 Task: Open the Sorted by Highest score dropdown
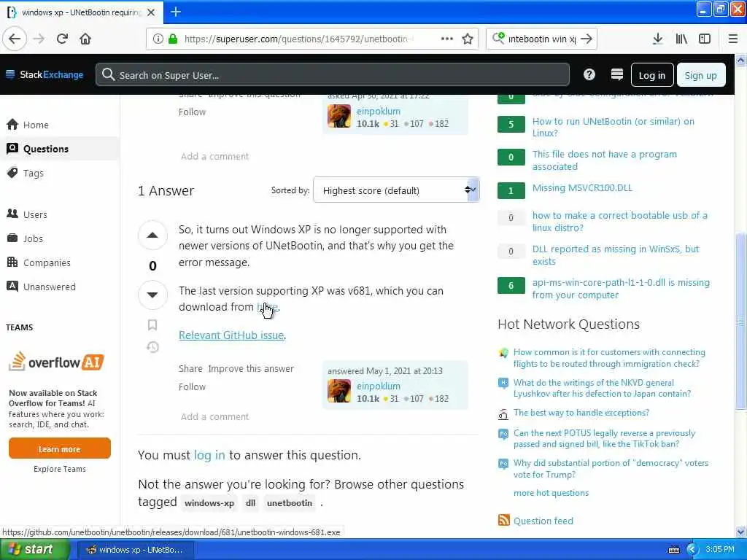click(x=396, y=190)
